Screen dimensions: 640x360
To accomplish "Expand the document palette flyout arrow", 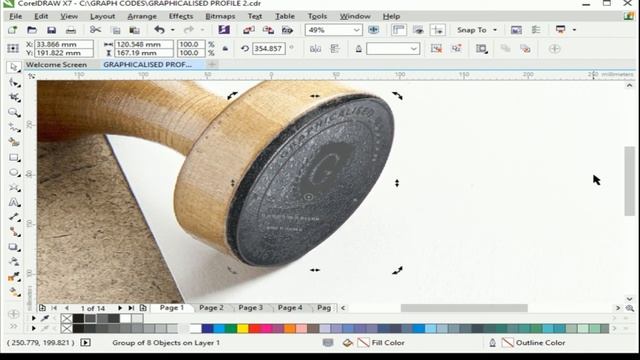I will [33, 318].
